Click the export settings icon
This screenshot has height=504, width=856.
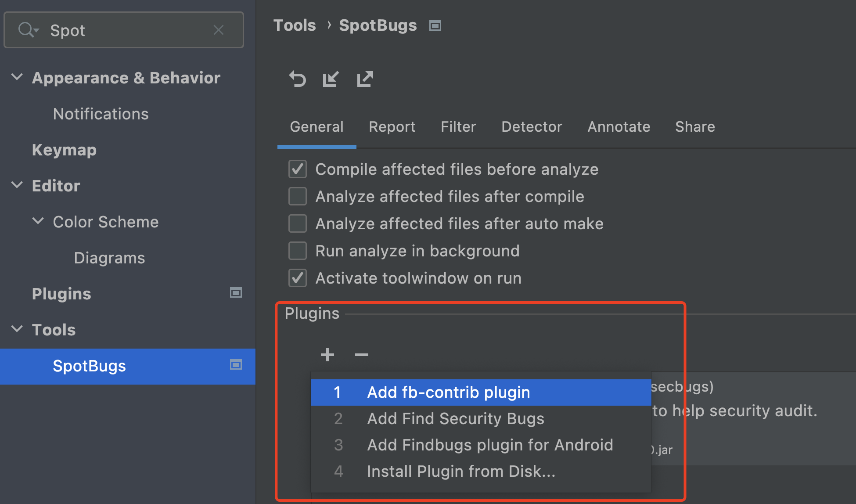365,79
